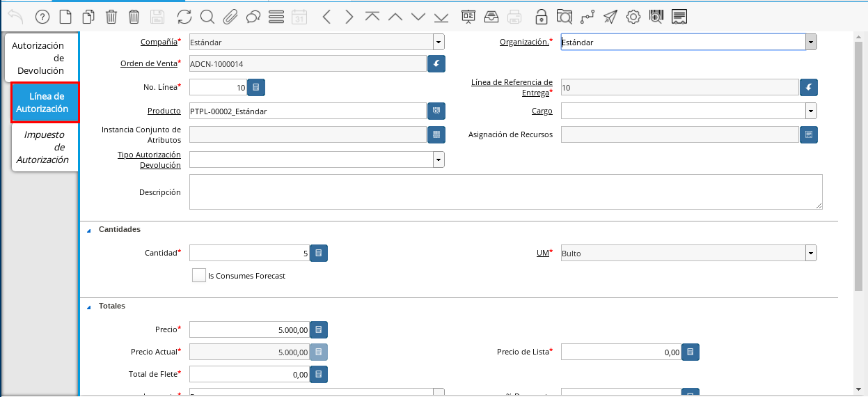This screenshot has width=868, height=397.
Task: Open the Producto search button
Action: click(436, 111)
